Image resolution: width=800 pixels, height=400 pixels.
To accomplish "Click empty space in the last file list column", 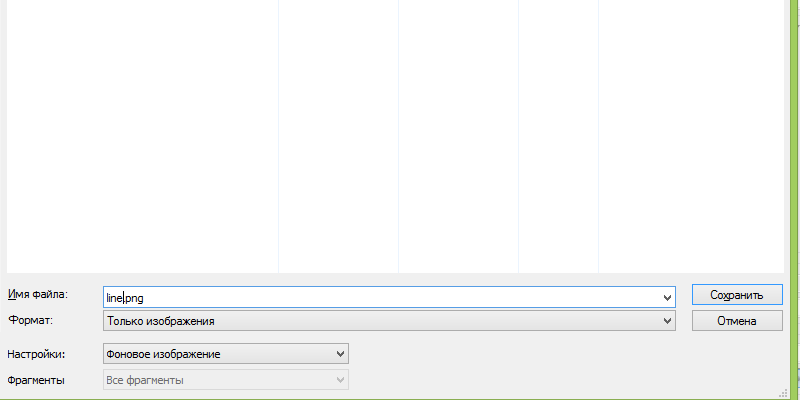I will point(690,130).
